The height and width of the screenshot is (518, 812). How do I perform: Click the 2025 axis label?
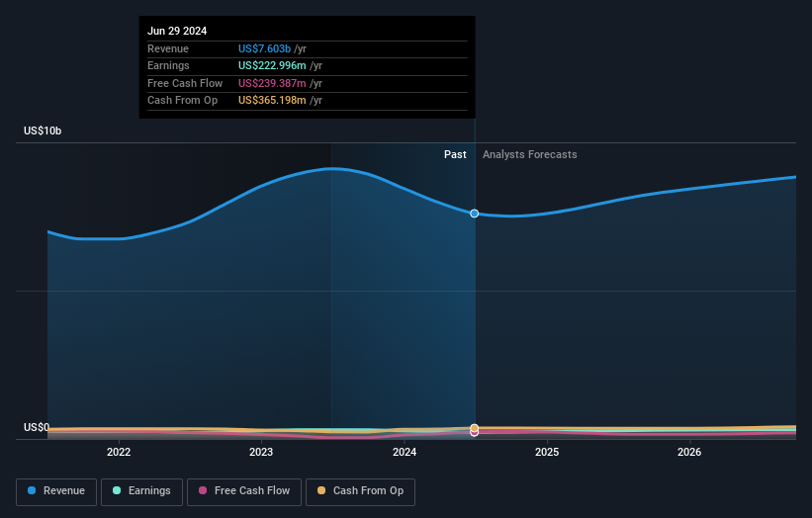[547, 453]
